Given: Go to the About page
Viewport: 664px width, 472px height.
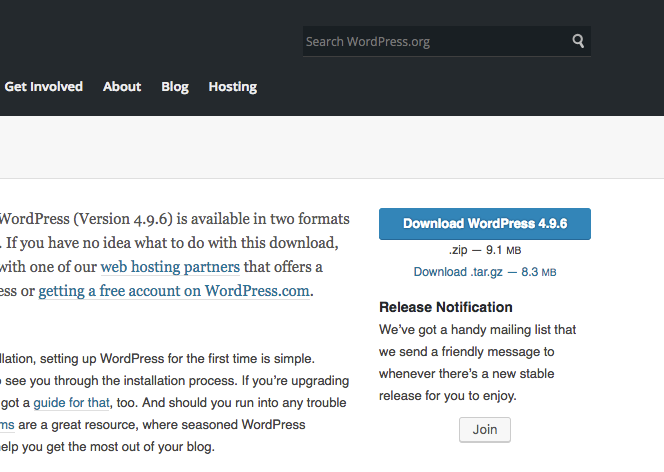Looking at the screenshot, I should [122, 86].
